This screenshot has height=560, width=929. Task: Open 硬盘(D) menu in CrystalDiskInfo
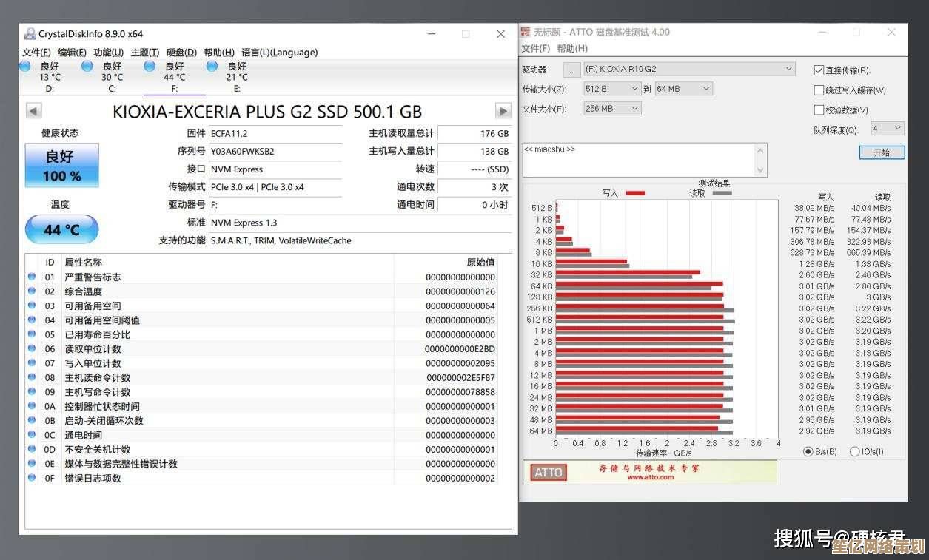(x=181, y=53)
